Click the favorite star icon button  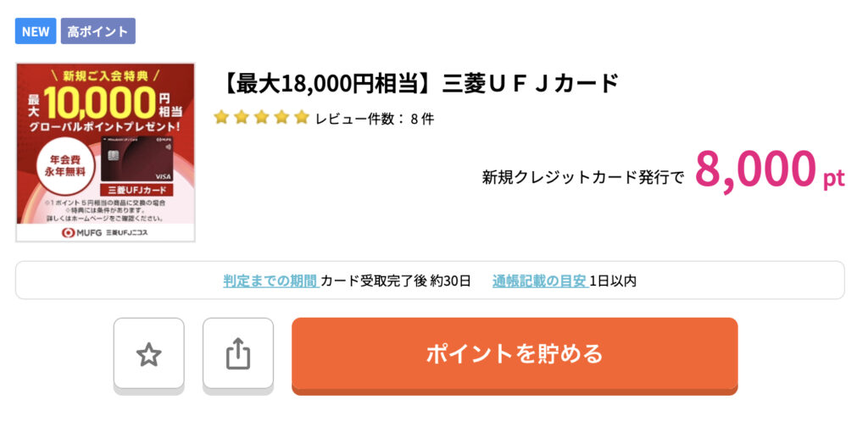(148, 354)
